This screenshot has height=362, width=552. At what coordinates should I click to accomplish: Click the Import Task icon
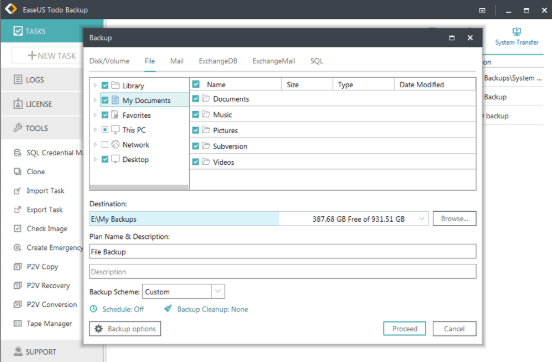tap(17, 191)
